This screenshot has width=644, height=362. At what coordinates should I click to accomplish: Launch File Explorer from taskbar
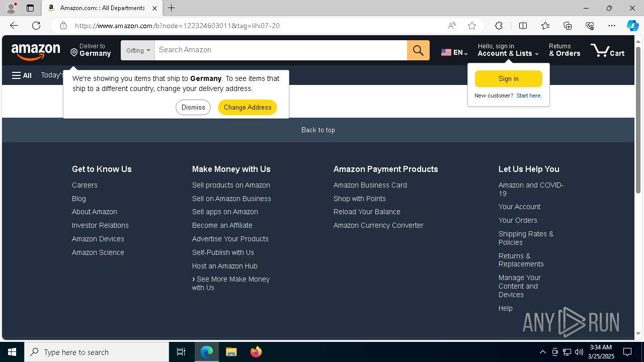(x=231, y=352)
